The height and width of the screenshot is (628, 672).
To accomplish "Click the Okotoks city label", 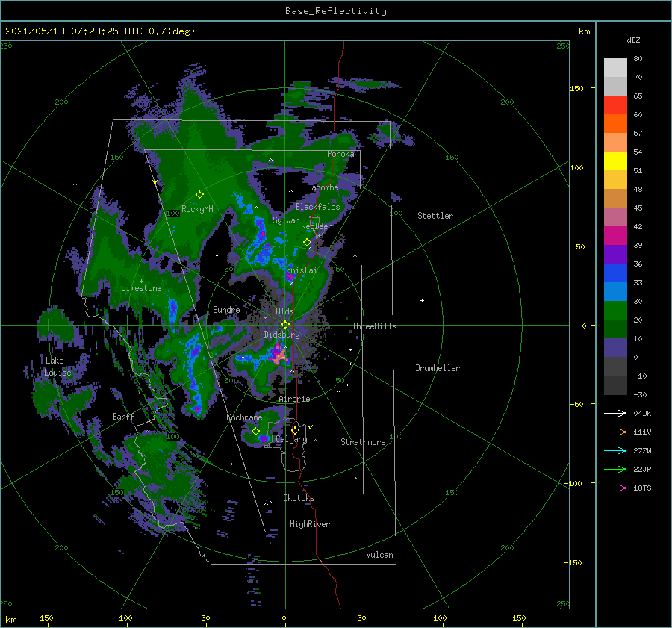I will click(299, 498).
